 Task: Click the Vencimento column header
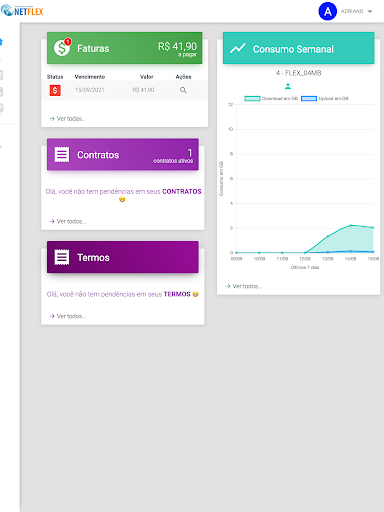pos(90,77)
